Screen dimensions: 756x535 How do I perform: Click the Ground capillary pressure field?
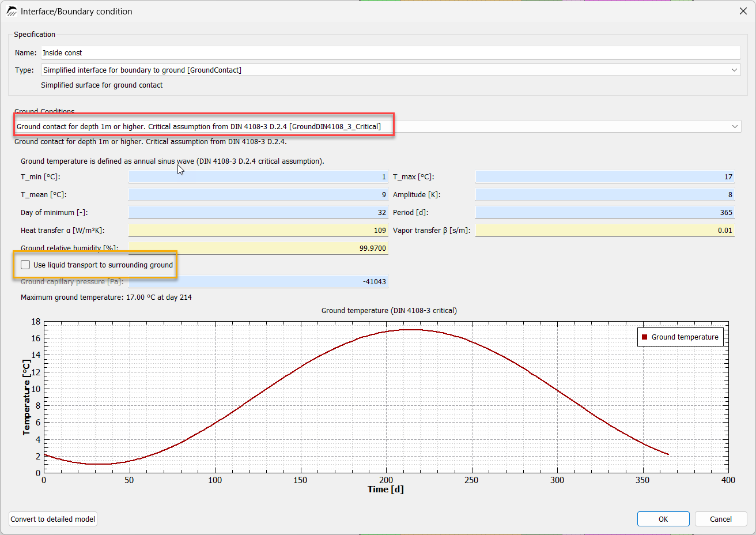[x=258, y=282]
